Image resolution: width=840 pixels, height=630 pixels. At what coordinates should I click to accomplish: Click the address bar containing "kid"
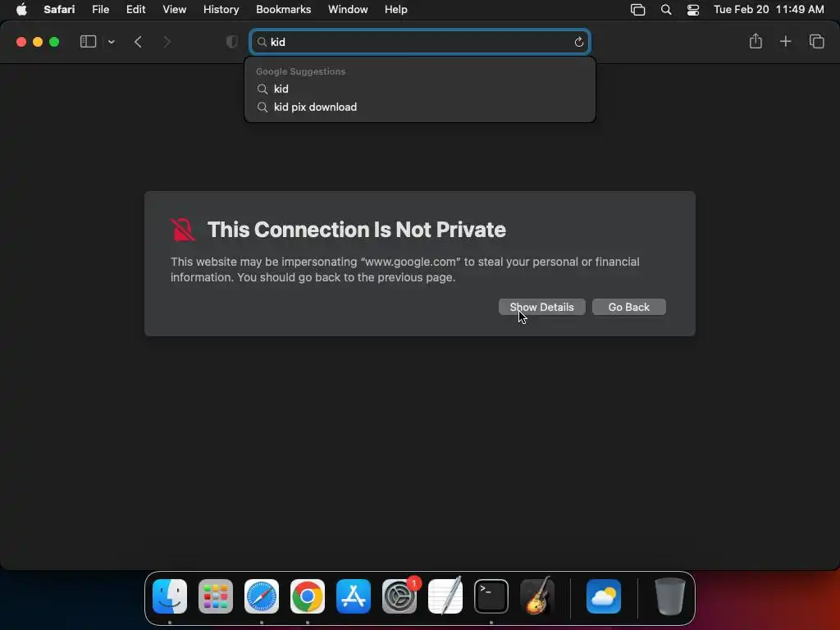point(420,42)
